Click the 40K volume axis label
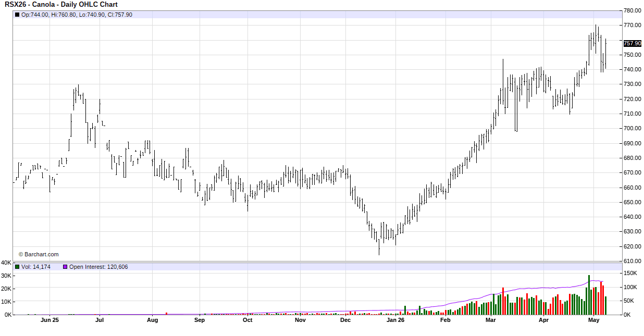Image resolution: width=644 pixels, height=336 pixels. pyautogui.click(x=6, y=263)
